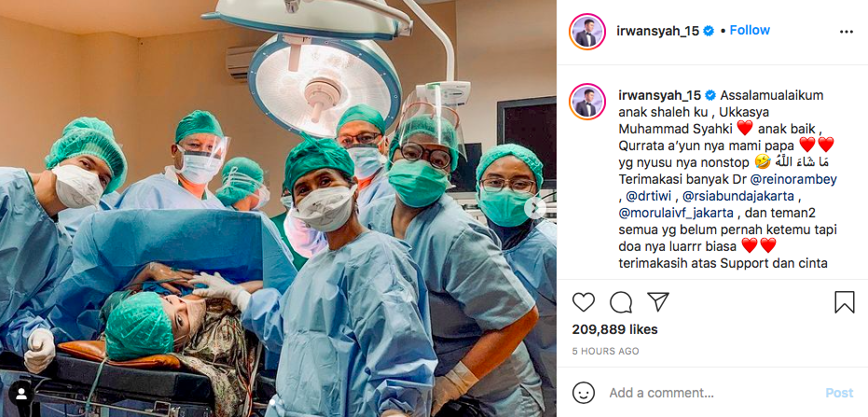Click the Add a comment field

click(x=710, y=393)
